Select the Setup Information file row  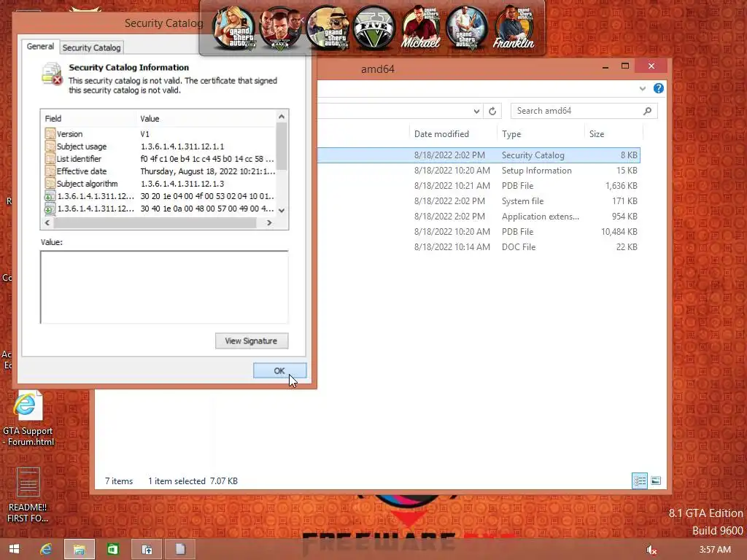coord(479,171)
